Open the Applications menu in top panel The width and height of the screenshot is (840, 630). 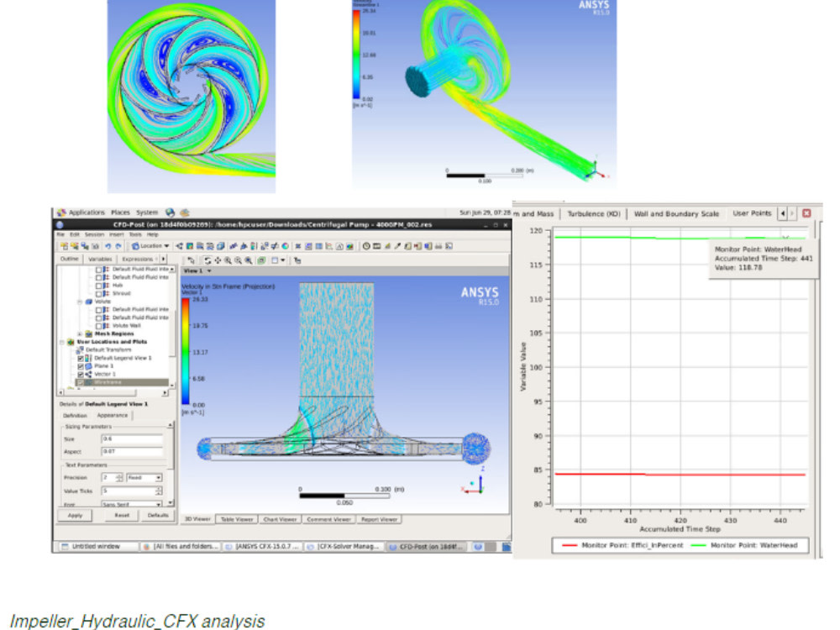(x=81, y=213)
